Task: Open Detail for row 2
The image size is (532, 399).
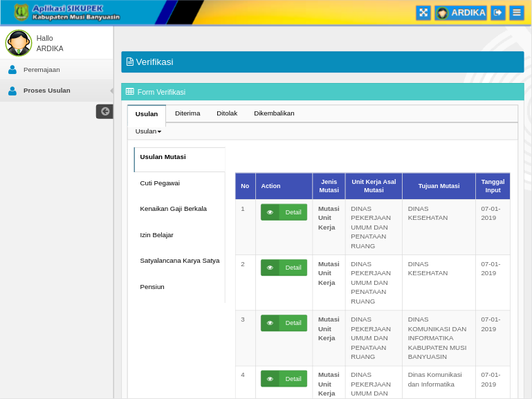Action: (x=284, y=268)
